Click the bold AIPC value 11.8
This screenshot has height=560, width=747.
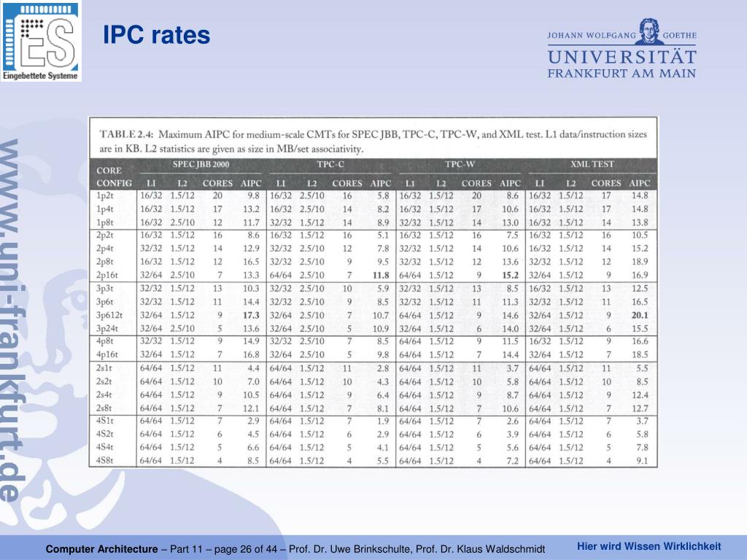coord(381,275)
